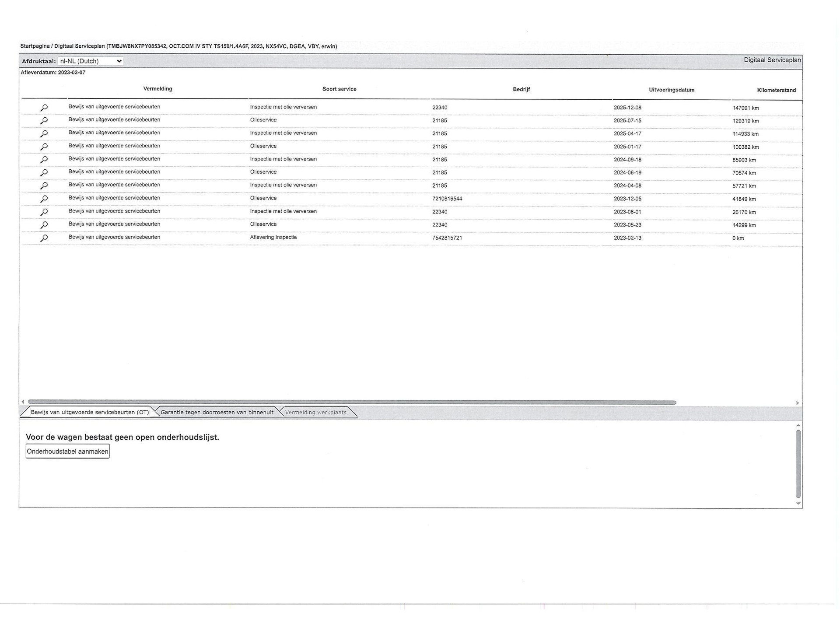
Task: Open magnifier for the 2025-12-08 service entry
Action: pyautogui.click(x=44, y=108)
